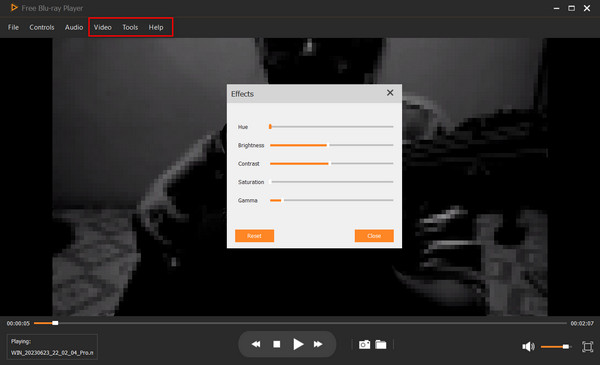Open the Controls menu
Image resolution: width=600 pixels, height=365 pixels.
(42, 28)
